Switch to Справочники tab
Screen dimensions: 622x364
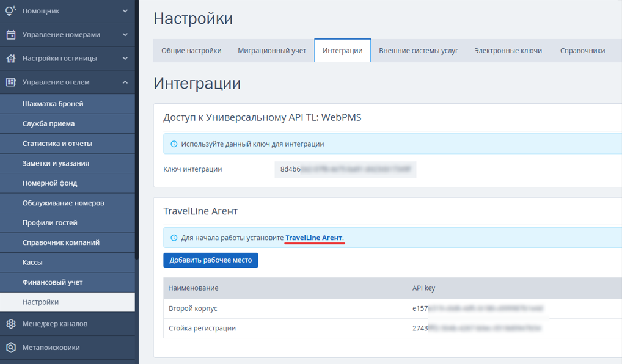[582, 51]
